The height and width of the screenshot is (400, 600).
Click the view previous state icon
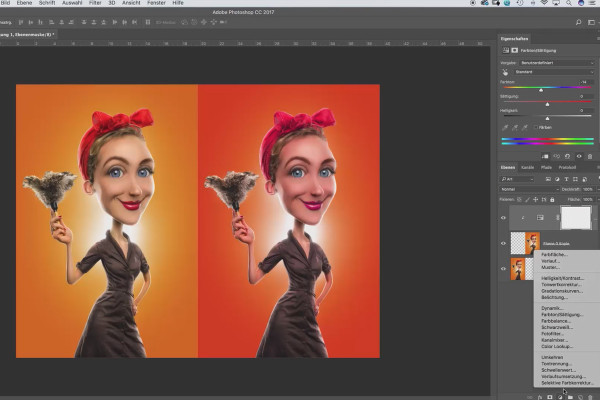[557, 157]
